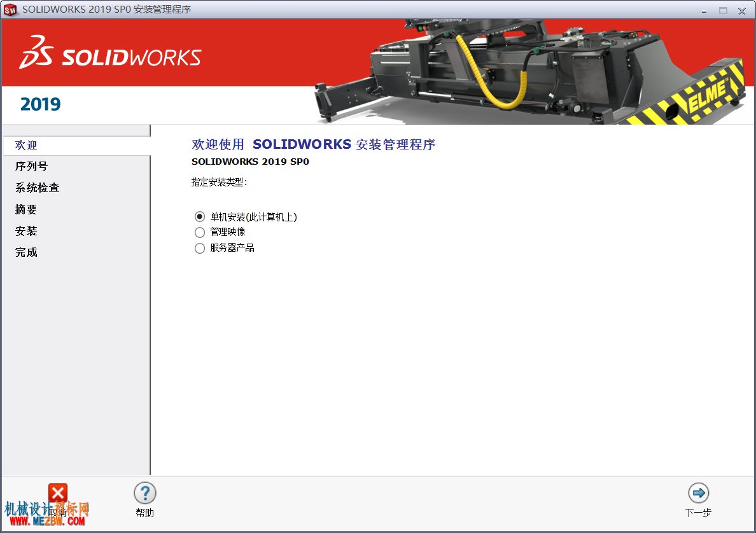756x533 pixels.
Task: Click the 指定安装类型 label
Action: point(220,182)
